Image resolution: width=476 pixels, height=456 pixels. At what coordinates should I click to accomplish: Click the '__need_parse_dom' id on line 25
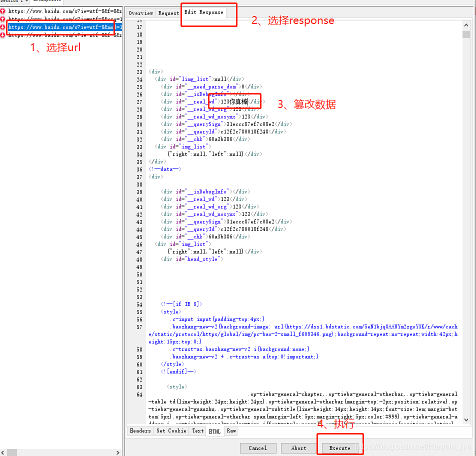(x=211, y=87)
